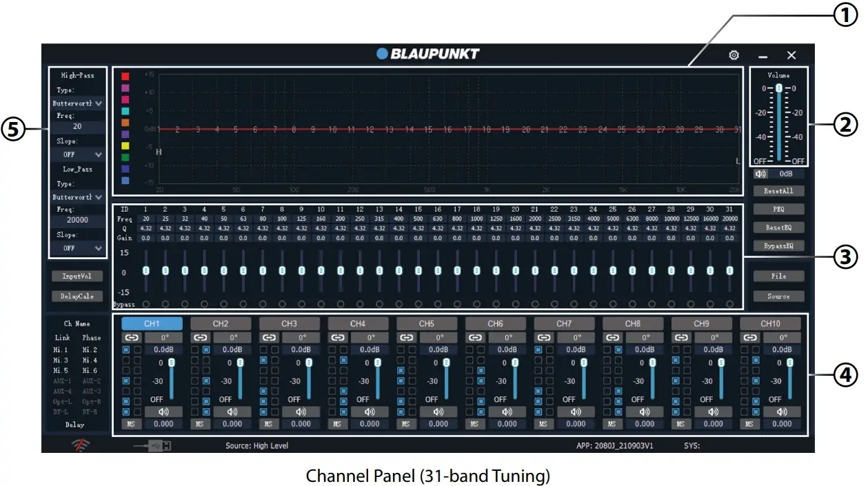Mute channel CH7 with its speaker icon
868x486 pixels.
pyautogui.click(x=576, y=412)
